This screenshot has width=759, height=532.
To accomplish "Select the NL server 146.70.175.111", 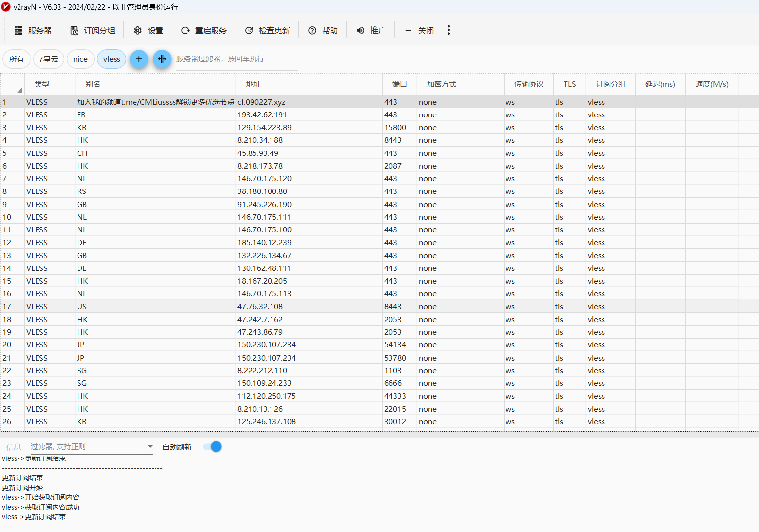I will pos(379,217).
